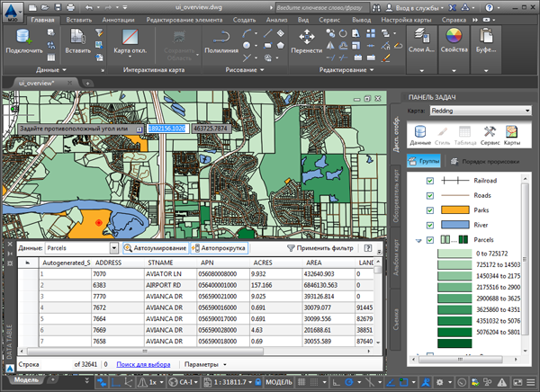This screenshot has width=540, height=392.
Task: Open the Данные Parcels combo box
Action: click(x=82, y=247)
